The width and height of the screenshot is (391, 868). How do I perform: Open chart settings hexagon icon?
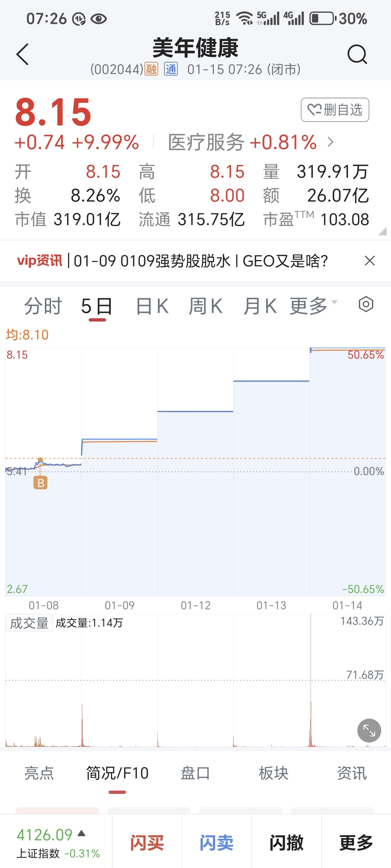point(366,304)
